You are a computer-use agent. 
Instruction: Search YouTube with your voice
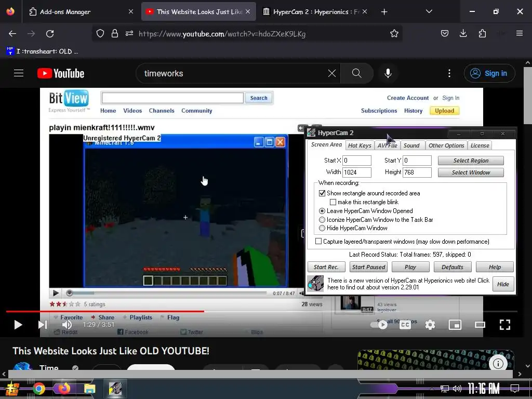click(x=388, y=73)
